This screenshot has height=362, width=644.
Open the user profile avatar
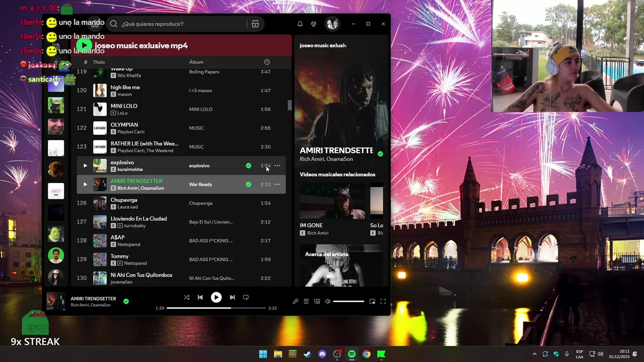(x=332, y=24)
